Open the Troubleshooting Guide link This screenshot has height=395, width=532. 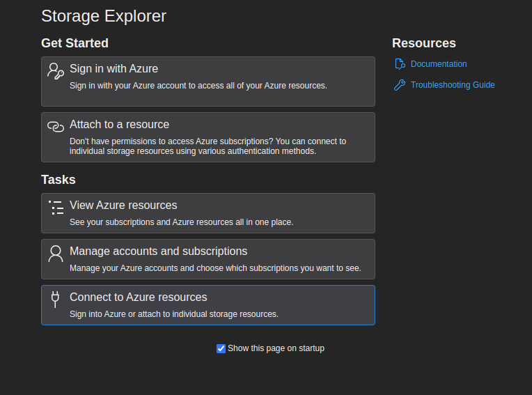(453, 85)
